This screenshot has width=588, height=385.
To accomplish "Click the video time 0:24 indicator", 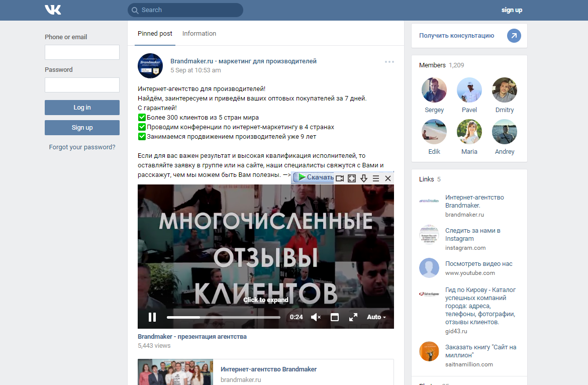I will (x=296, y=317).
